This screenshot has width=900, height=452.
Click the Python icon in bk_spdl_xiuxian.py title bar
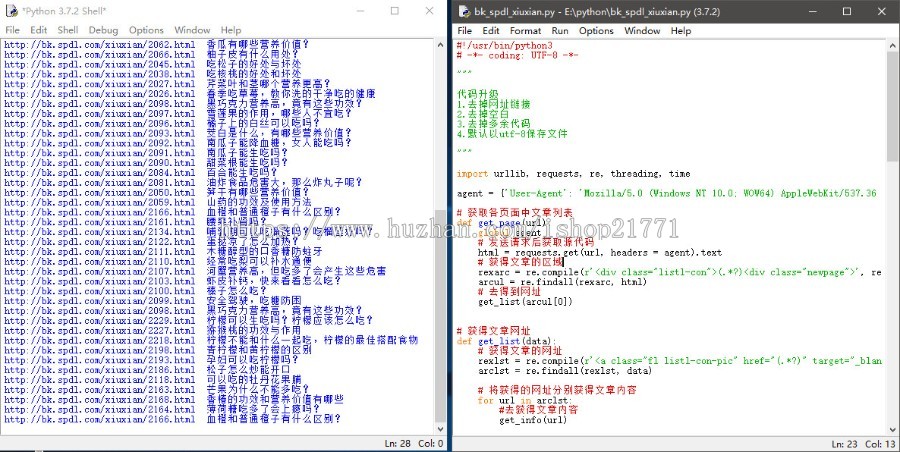pyautogui.click(x=464, y=11)
